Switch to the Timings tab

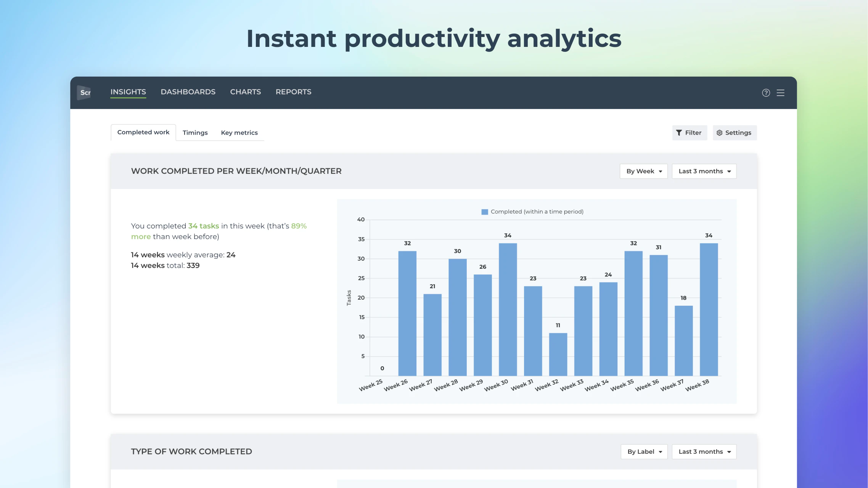195,133
